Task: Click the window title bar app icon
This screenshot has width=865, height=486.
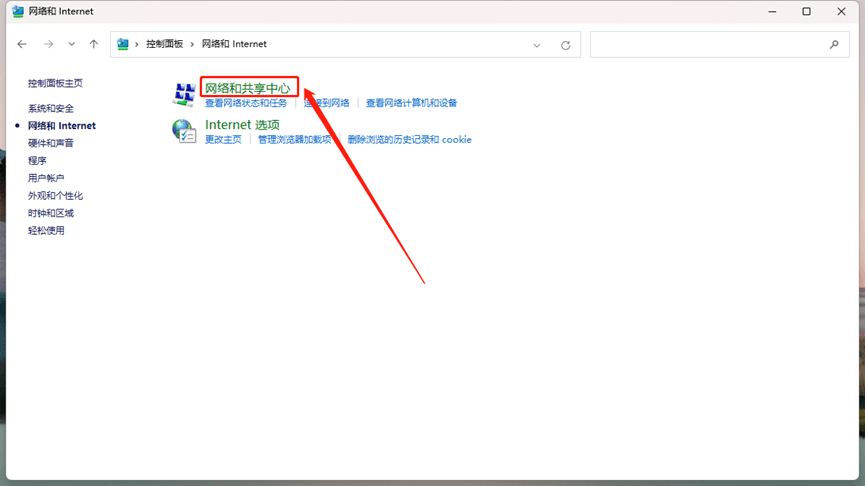Action: click(x=18, y=12)
